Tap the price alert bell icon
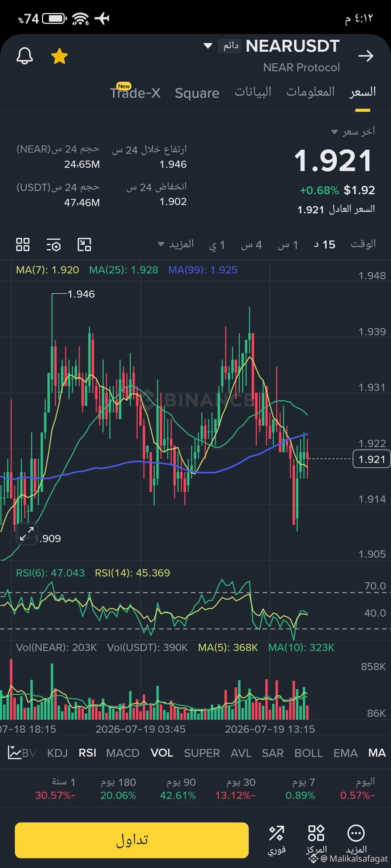Viewport: 391px width, 868px height. 25,56
